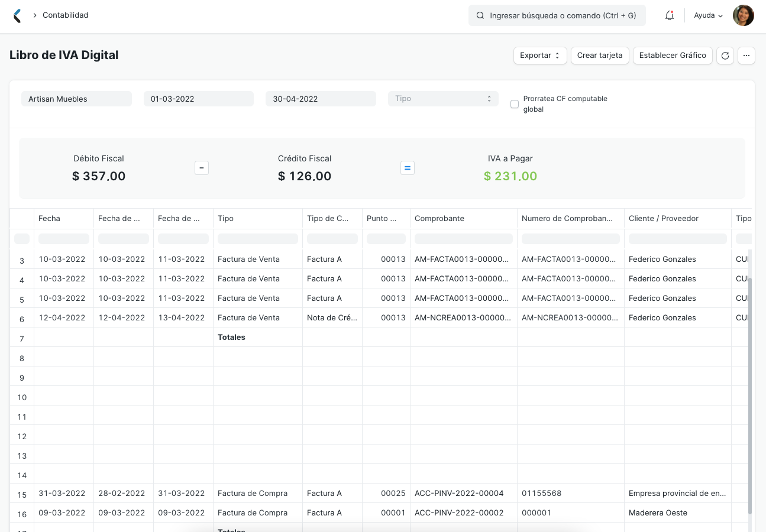This screenshot has width=766, height=532.
Task: Select Empresa provincial de en... cell
Action: 678,494
